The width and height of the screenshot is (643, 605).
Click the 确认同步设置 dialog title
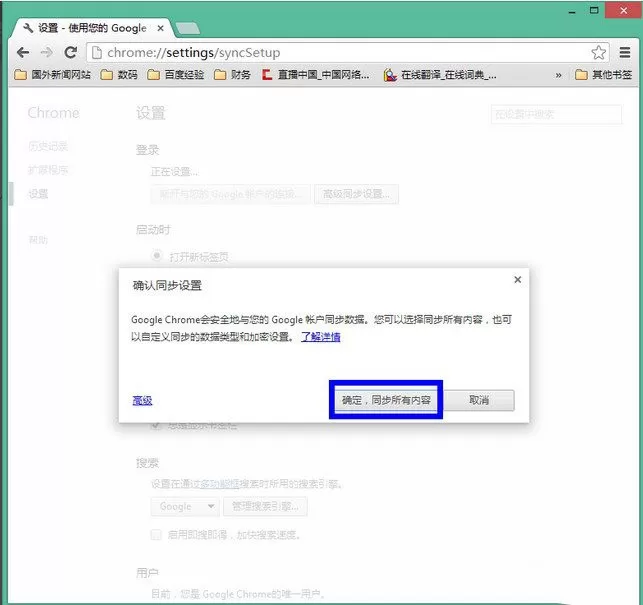tap(167, 285)
